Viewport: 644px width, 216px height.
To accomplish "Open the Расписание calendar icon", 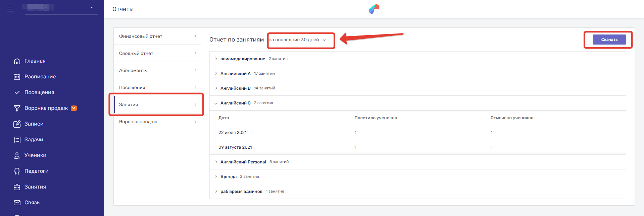I will click(17, 77).
